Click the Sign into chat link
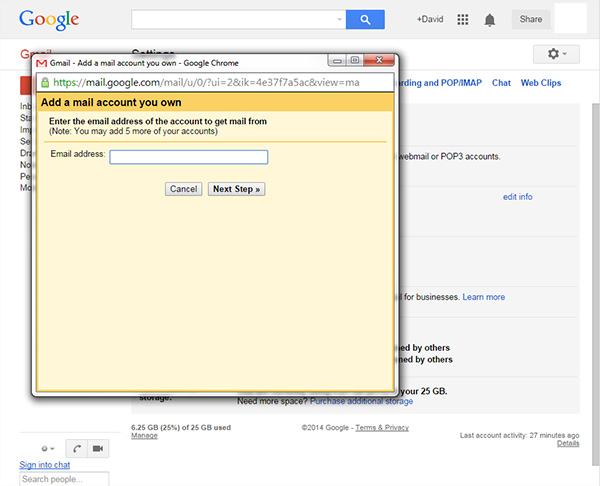 [x=45, y=465]
